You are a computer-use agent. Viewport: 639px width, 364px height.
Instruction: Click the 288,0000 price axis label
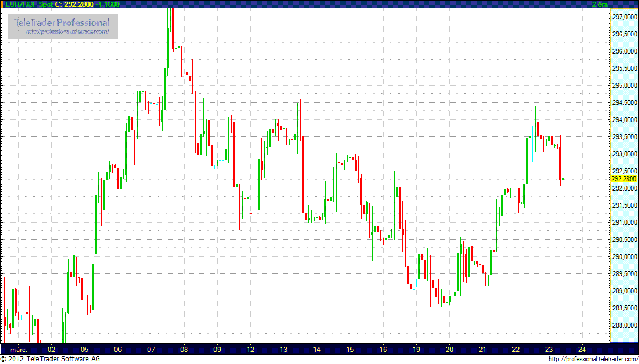[624, 325]
